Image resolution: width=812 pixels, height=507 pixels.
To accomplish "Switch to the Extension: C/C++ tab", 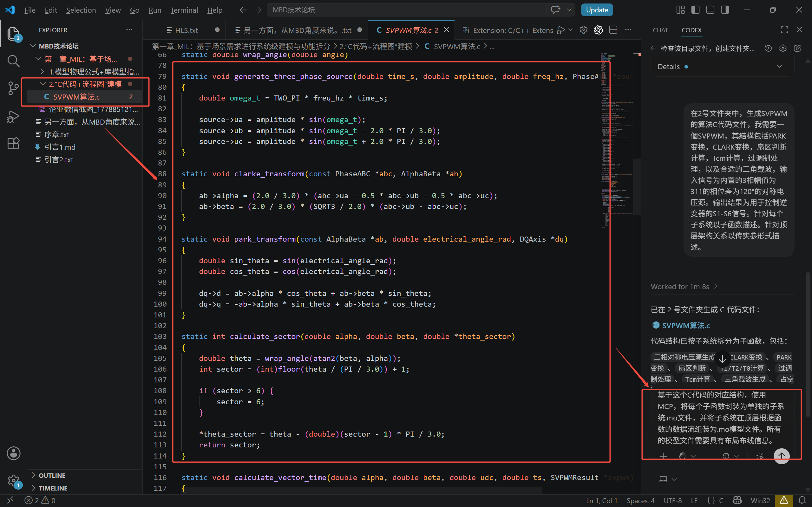I will click(x=507, y=30).
